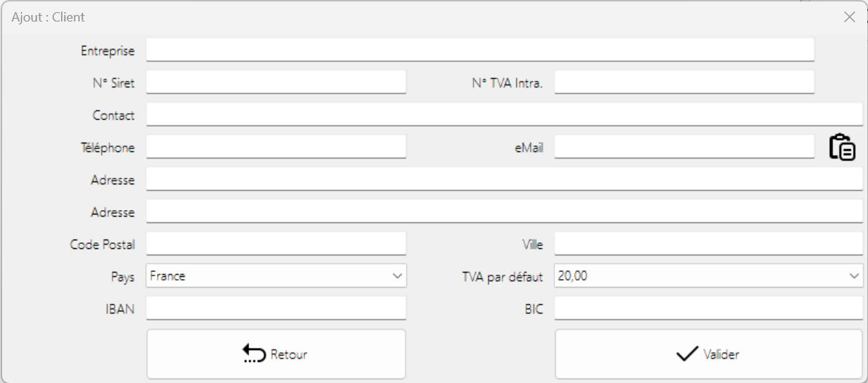868x383 pixels.
Task: Focus the Code Postal field
Action: point(276,244)
